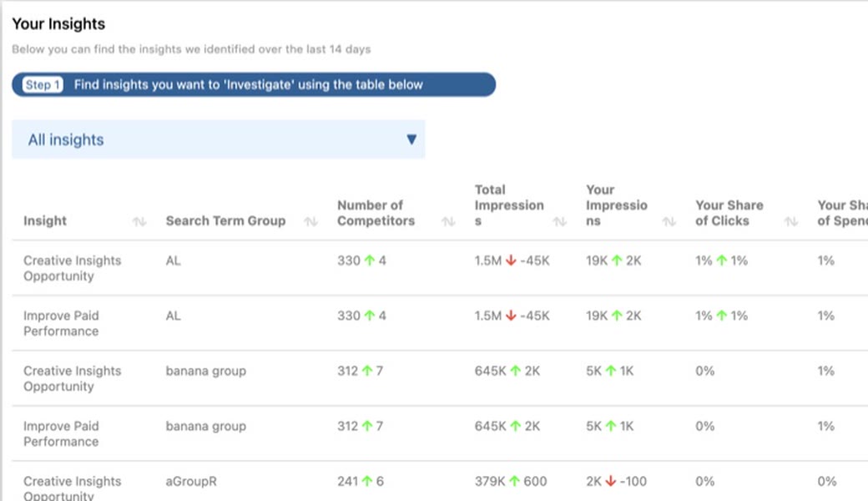The image size is (868, 501).
Task: Click the Your Share of Clicks header label
Action: (729, 213)
